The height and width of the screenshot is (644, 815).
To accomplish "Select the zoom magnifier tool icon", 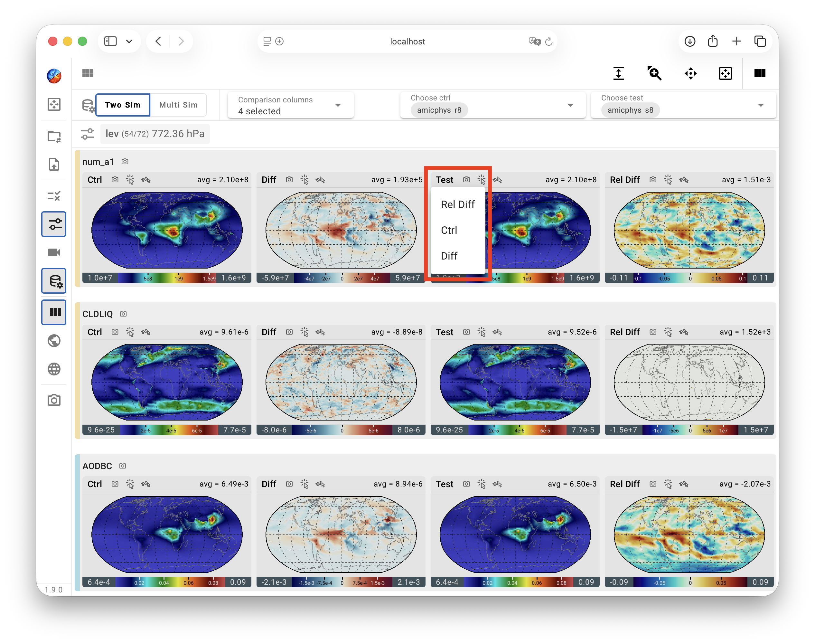I will [654, 73].
